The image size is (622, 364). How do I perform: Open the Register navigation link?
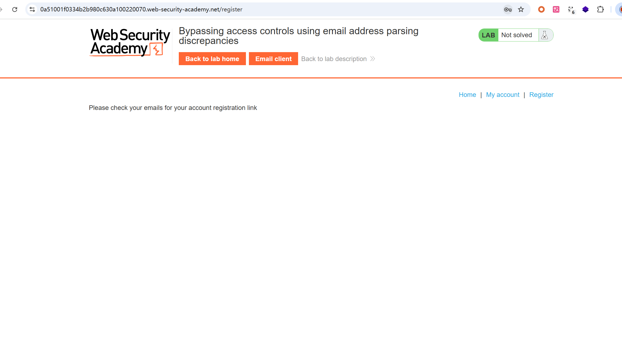(x=541, y=95)
